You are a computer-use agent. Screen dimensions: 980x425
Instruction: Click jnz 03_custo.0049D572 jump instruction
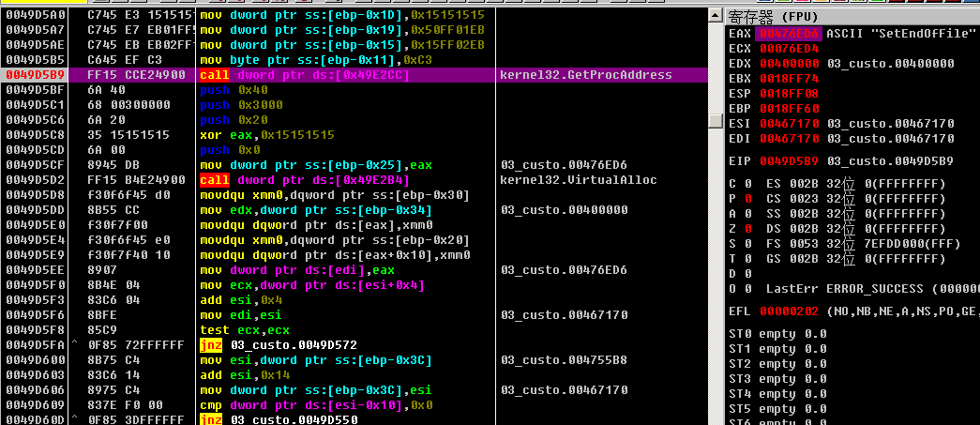tap(279, 344)
